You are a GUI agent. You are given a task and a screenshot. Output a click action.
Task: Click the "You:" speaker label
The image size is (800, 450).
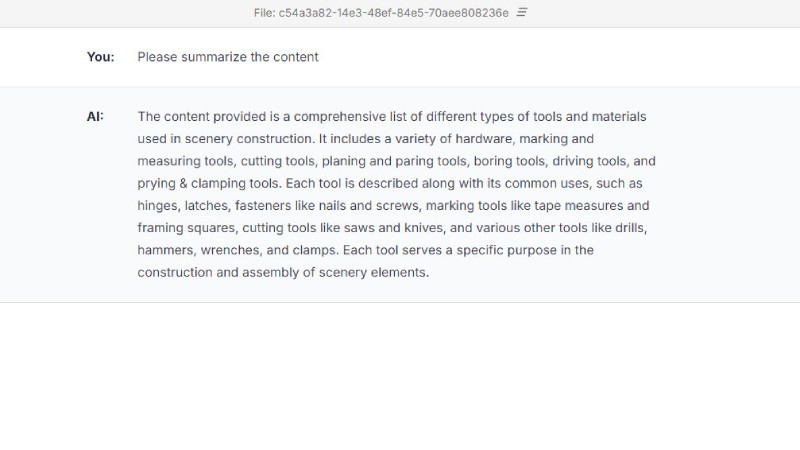100,57
